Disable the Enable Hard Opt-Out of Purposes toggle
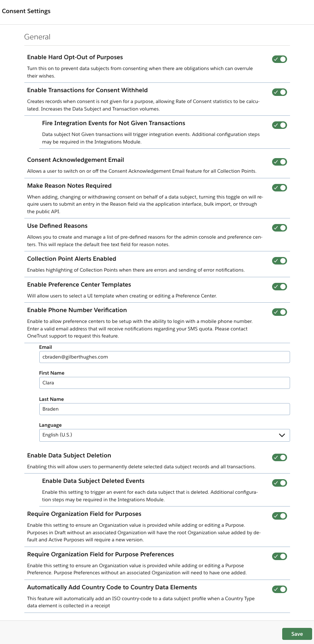Image resolution: width=314 pixels, height=644 pixels. (279, 59)
